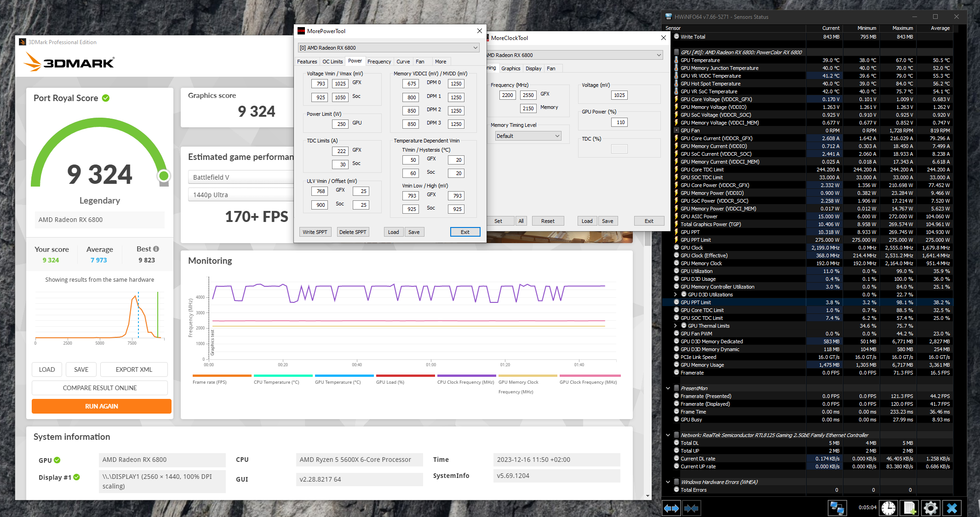Click the HWiNFO expand columns arrows icon
The width and height of the screenshot is (980, 517).
(671, 508)
